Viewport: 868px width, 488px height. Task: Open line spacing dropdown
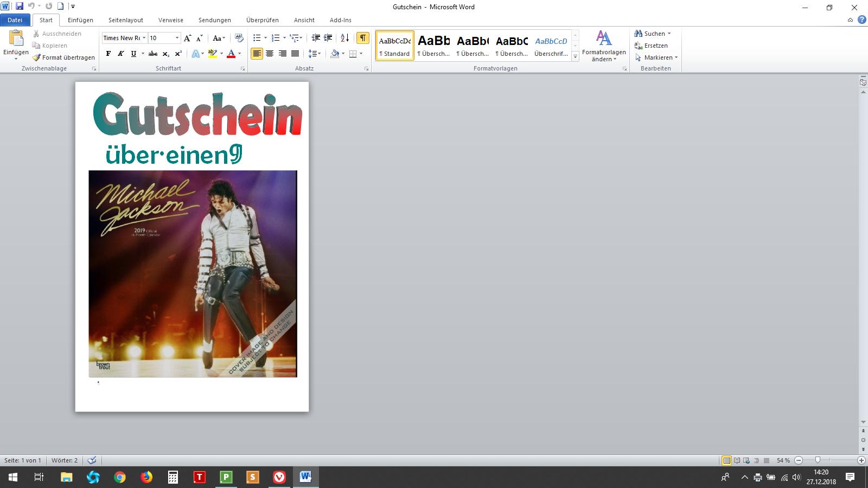point(315,54)
